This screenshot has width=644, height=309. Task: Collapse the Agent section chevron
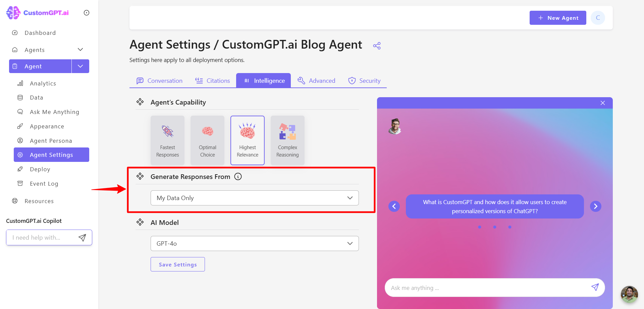[x=80, y=66]
